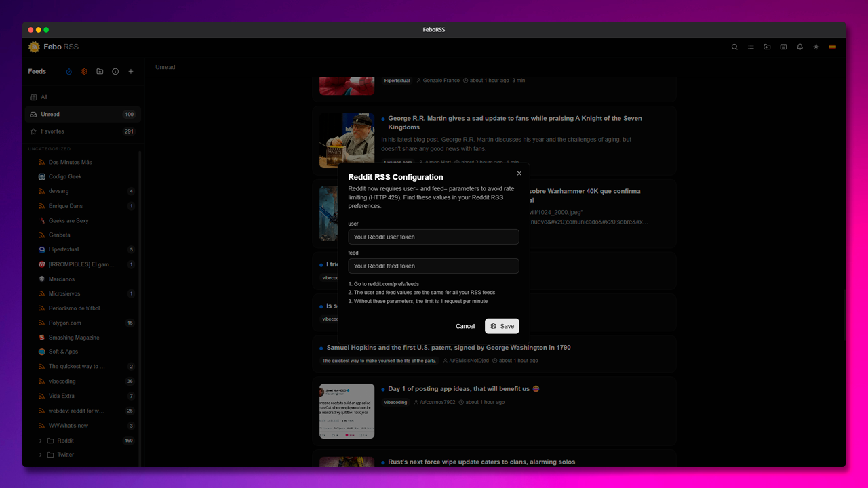Click the Hipertextual tag on Gonzalo Franco's article
Screen dimensions: 868x488
click(397, 81)
